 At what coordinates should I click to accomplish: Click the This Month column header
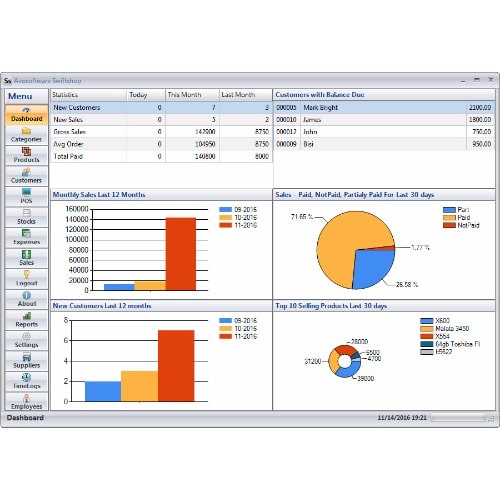click(192, 95)
